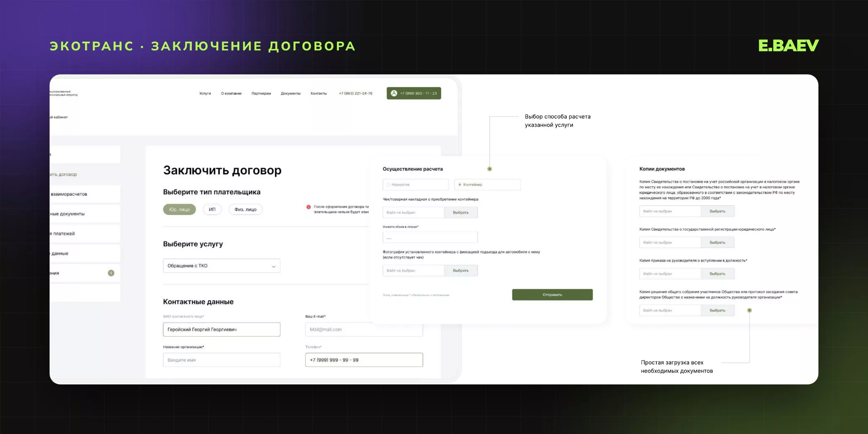Select the Контейнер calculation radio option
Viewport: 868px width, 434px height.
point(487,185)
